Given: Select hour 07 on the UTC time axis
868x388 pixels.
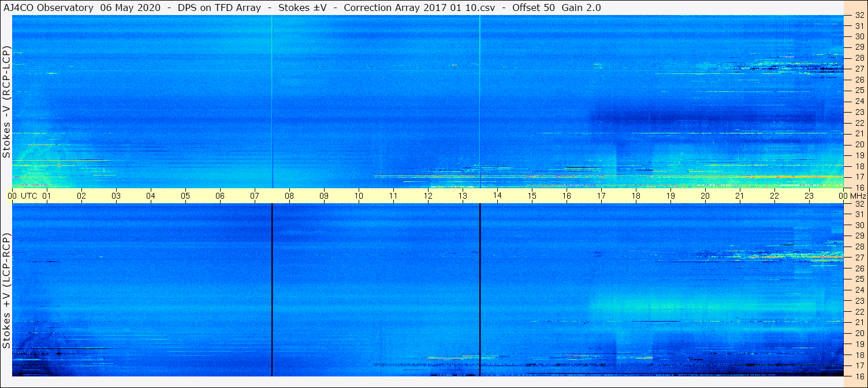Looking at the screenshot, I should pos(255,196).
